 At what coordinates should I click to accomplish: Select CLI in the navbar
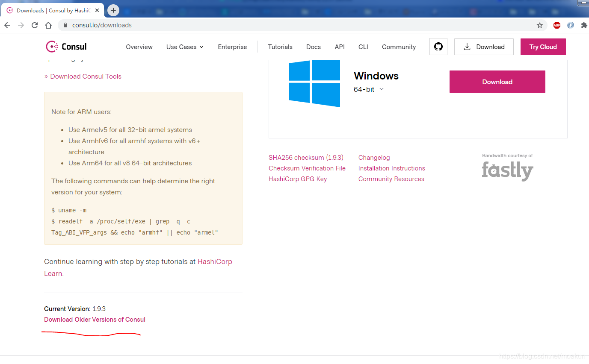pyautogui.click(x=363, y=47)
